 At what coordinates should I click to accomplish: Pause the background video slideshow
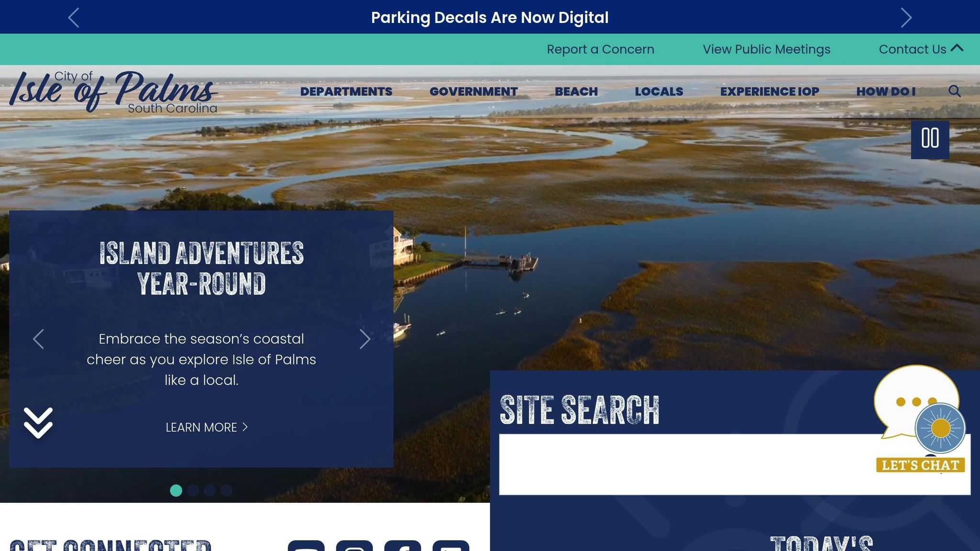tap(930, 139)
